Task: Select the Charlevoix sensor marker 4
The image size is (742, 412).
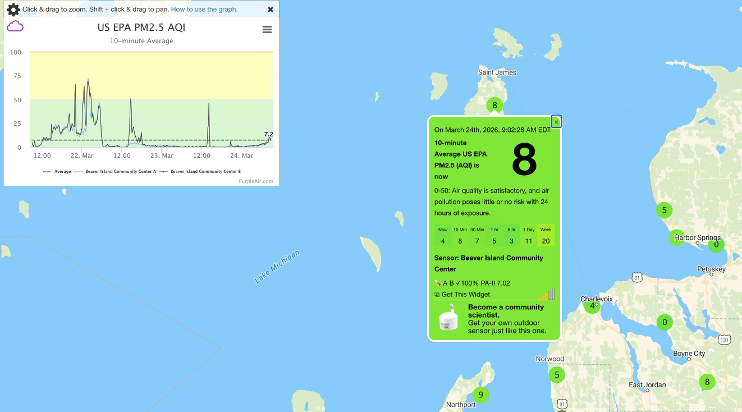Action: [593, 305]
